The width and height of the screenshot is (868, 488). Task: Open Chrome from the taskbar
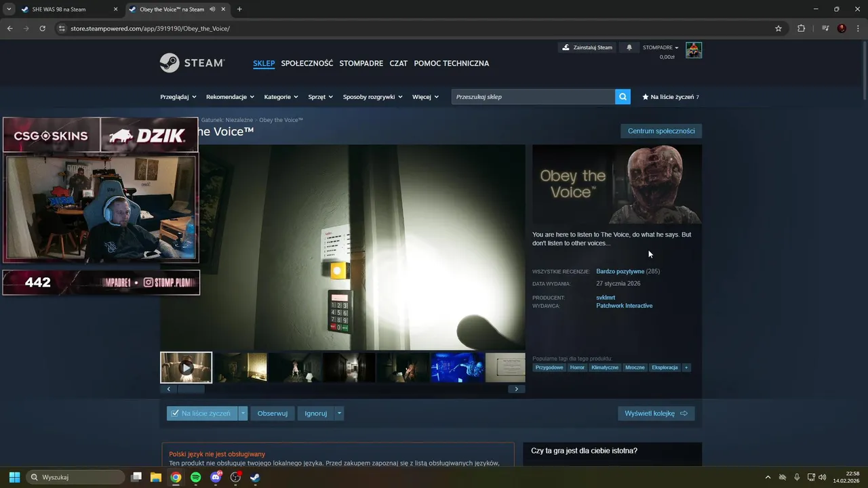pyautogui.click(x=176, y=477)
